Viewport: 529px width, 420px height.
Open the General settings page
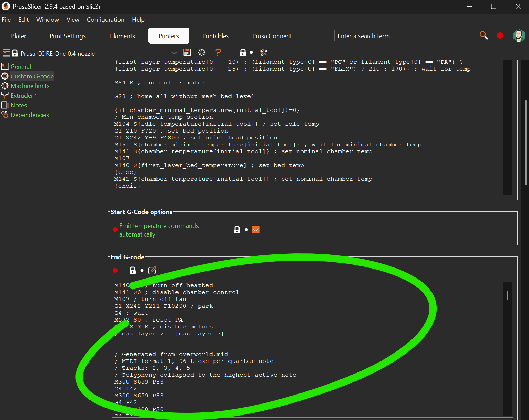pos(21,66)
